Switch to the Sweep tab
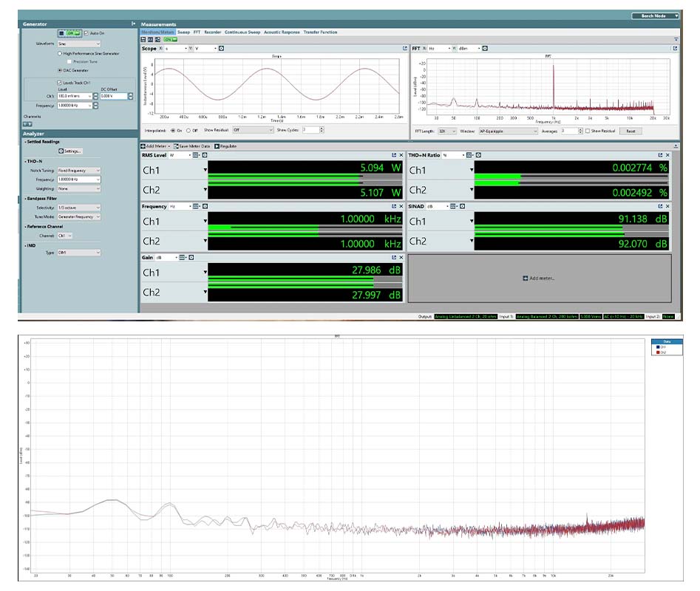Viewport: 700px width, 591px height. pos(183,33)
